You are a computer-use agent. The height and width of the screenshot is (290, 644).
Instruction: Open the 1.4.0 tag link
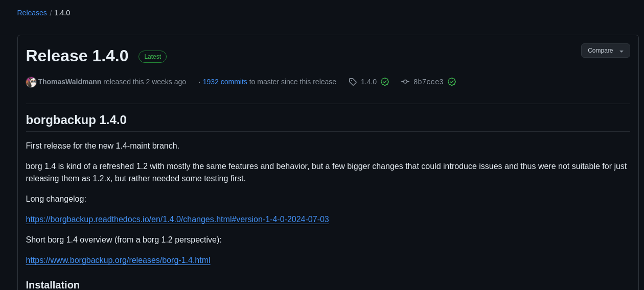369,82
